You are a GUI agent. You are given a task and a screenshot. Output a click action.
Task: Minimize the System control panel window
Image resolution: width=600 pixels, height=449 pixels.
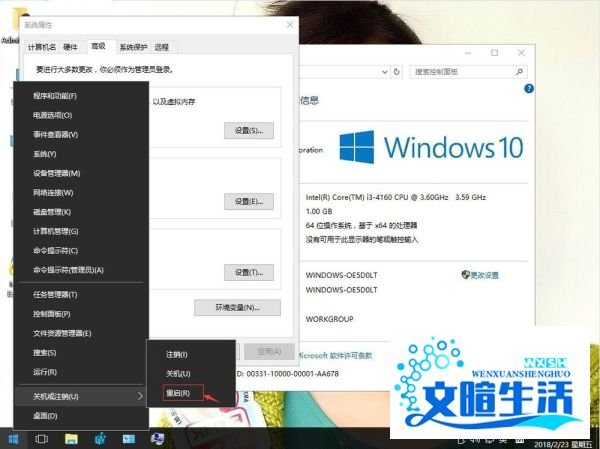(x=468, y=53)
